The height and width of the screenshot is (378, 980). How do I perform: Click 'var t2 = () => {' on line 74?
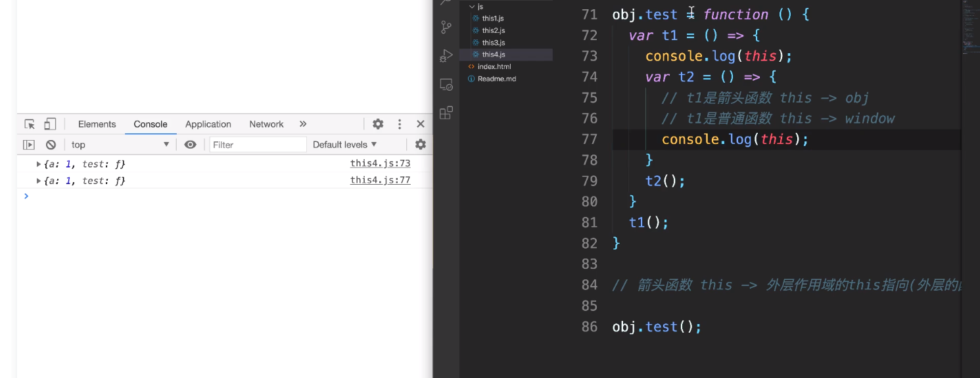click(711, 77)
